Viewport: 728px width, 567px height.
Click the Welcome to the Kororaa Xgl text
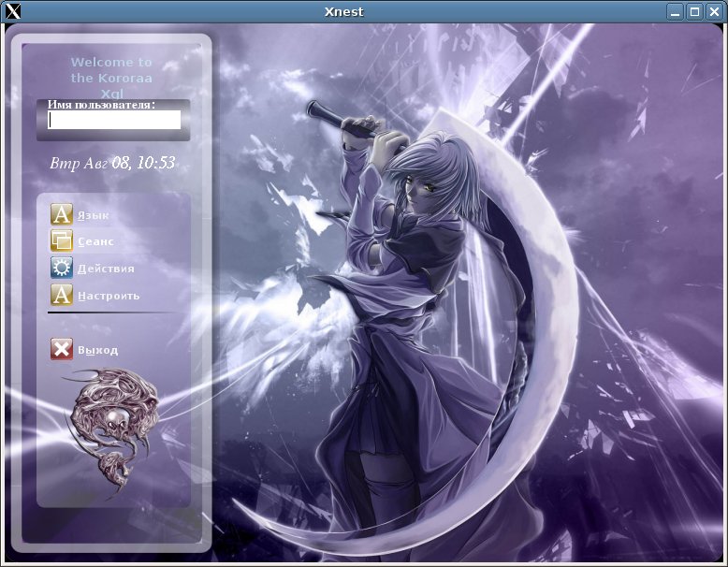point(111,77)
